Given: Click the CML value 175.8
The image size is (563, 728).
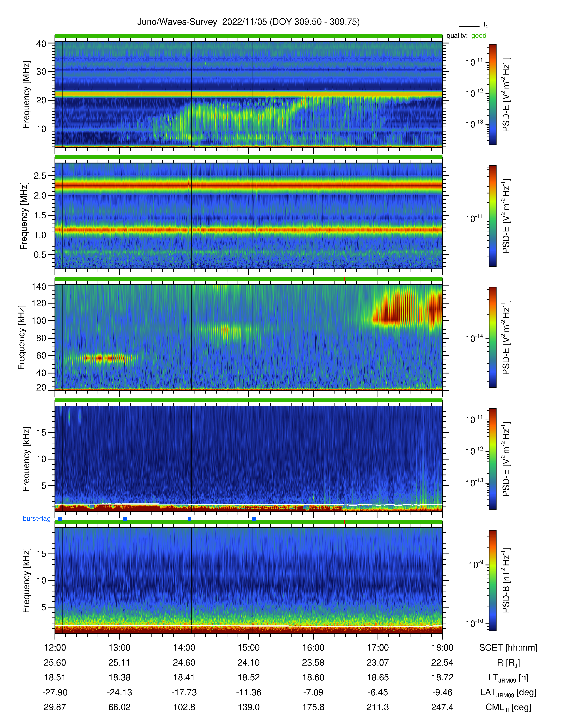Looking at the screenshot, I should point(313,707).
